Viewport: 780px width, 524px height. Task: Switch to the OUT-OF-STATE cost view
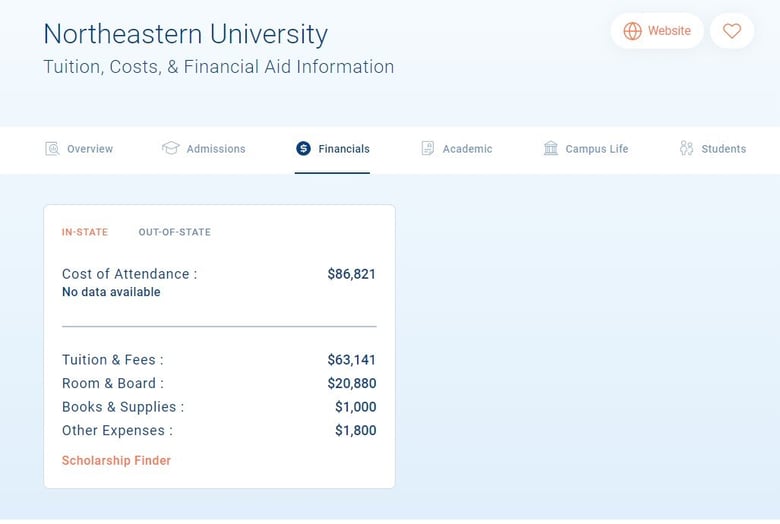point(175,232)
